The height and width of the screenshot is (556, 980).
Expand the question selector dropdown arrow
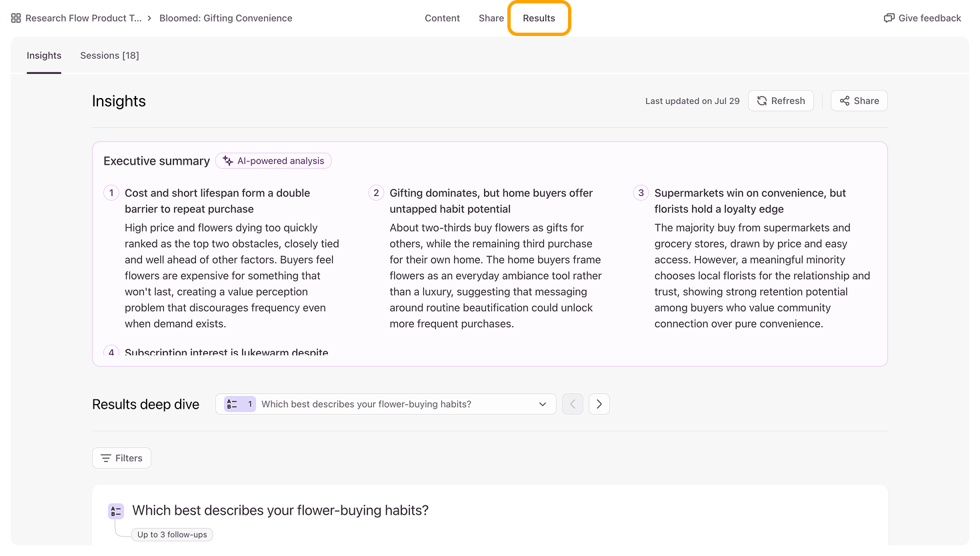click(x=543, y=404)
